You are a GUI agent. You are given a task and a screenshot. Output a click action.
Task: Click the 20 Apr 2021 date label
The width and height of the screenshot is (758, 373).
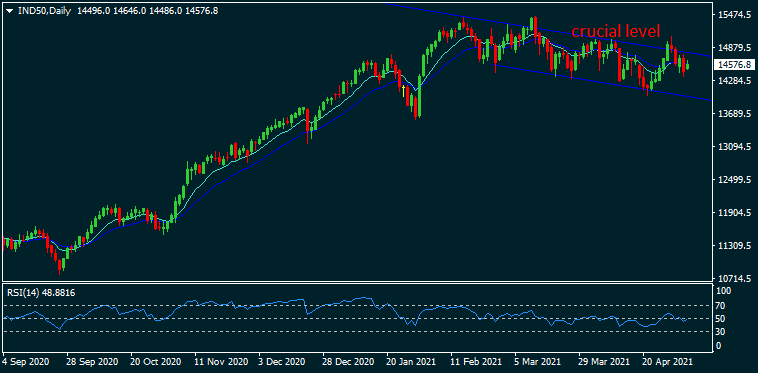667,361
